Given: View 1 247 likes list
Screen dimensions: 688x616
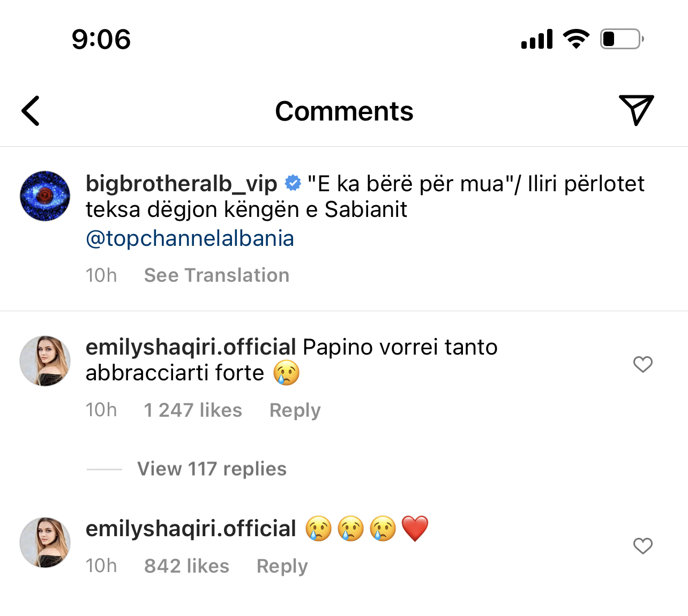Looking at the screenshot, I should click(x=193, y=410).
